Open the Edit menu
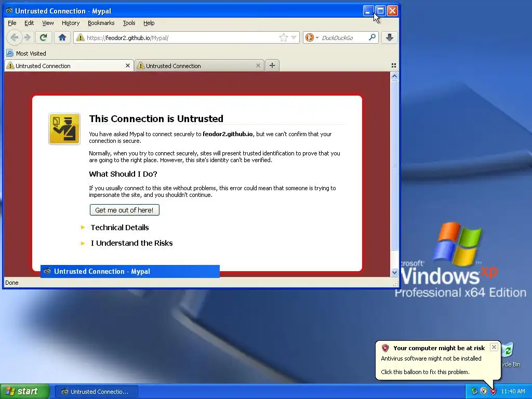Image resolution: width=532 pixels, height=399 pixels. [29, 23]
